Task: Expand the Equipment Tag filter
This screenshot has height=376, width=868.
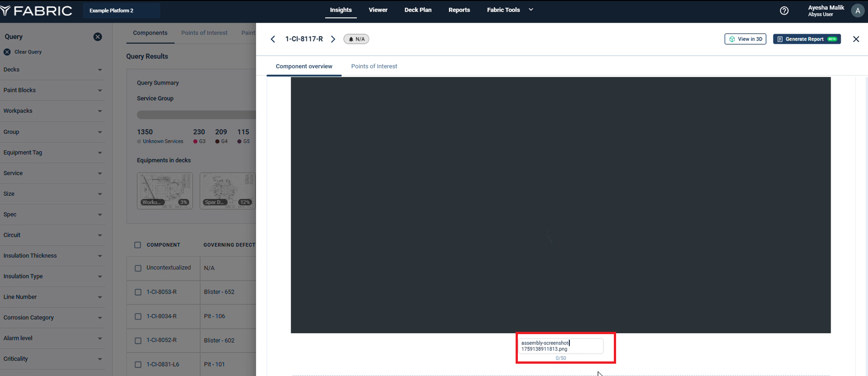Action: point(53,152)
